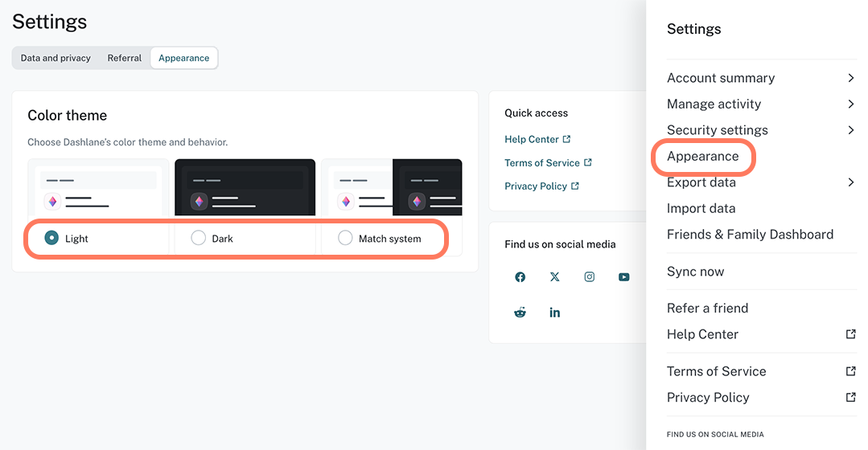
Task: Open Terms of Service quick access link
Action: [x=542, y=162]
